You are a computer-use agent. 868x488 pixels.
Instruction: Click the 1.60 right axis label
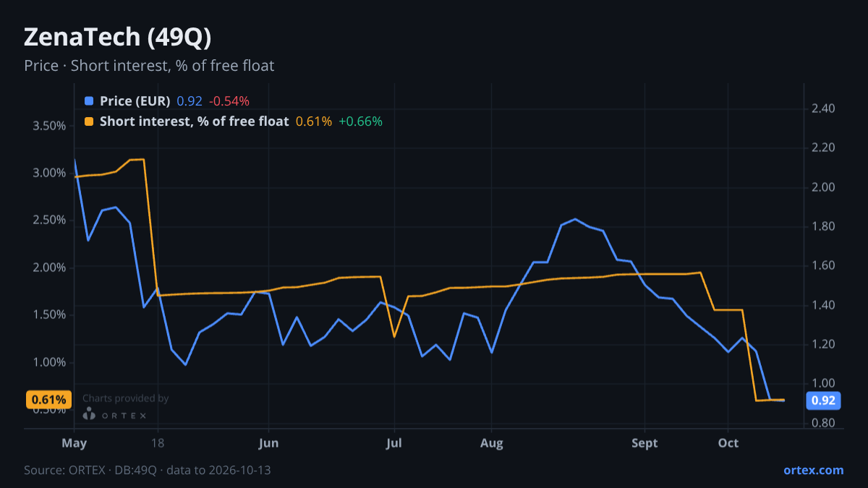823,266
